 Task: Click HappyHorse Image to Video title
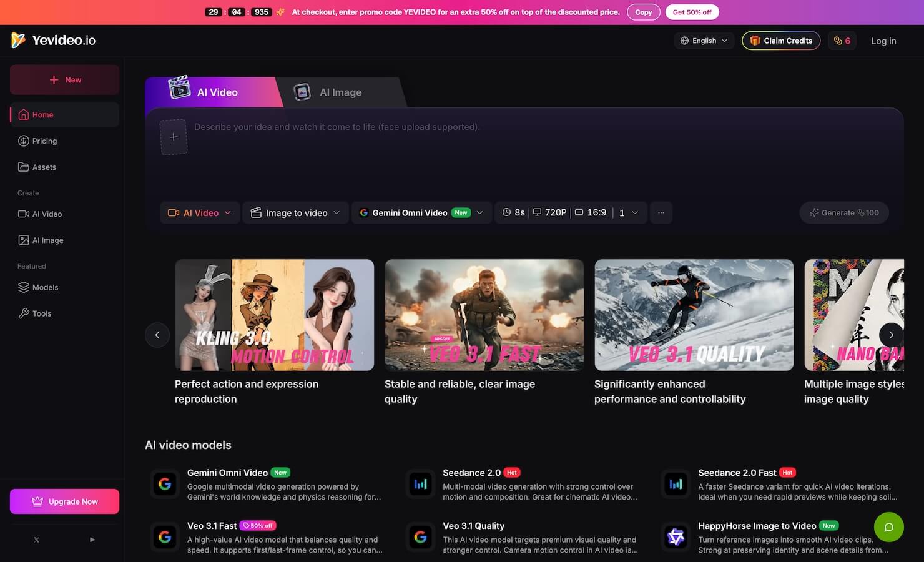coord(757,526)
